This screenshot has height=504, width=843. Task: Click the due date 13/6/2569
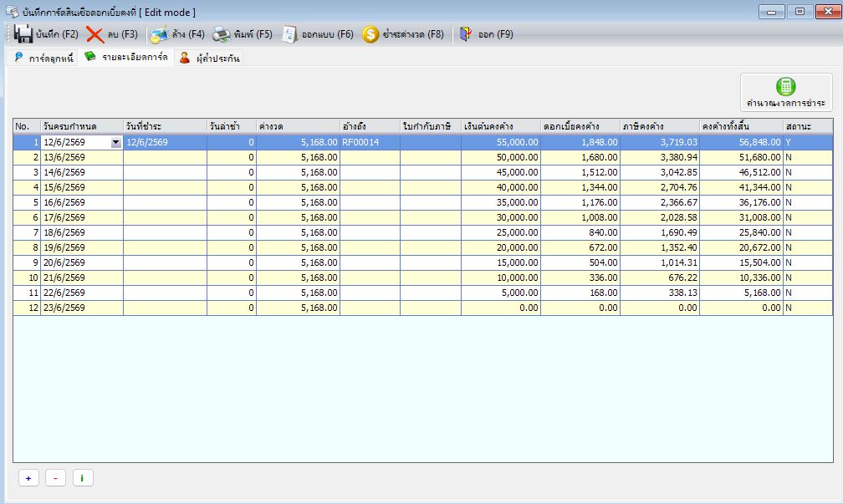82,157
